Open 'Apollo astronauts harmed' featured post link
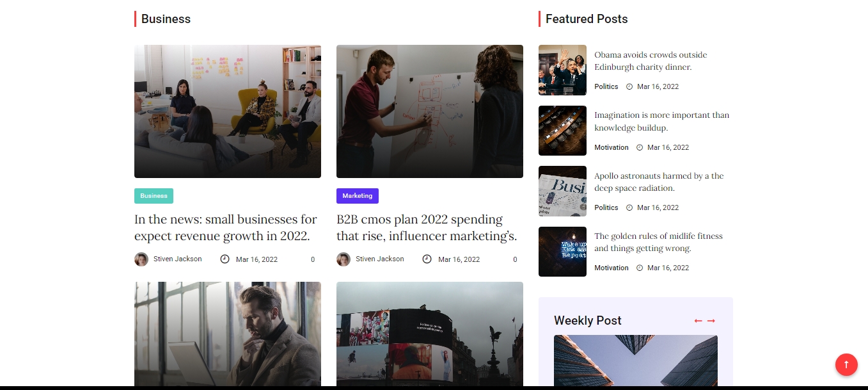 [659, 182]
